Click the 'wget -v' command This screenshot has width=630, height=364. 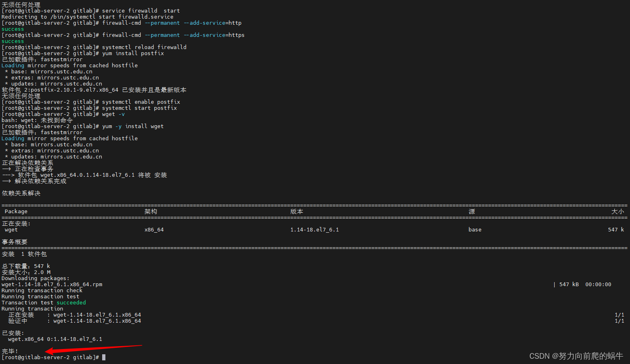point(114,114)
